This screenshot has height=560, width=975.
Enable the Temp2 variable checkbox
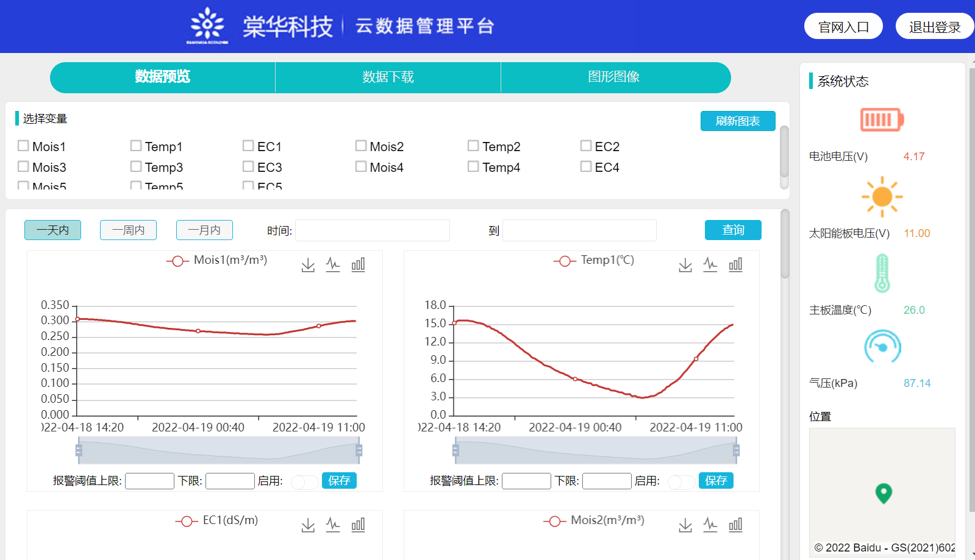(x=473, y=146)
